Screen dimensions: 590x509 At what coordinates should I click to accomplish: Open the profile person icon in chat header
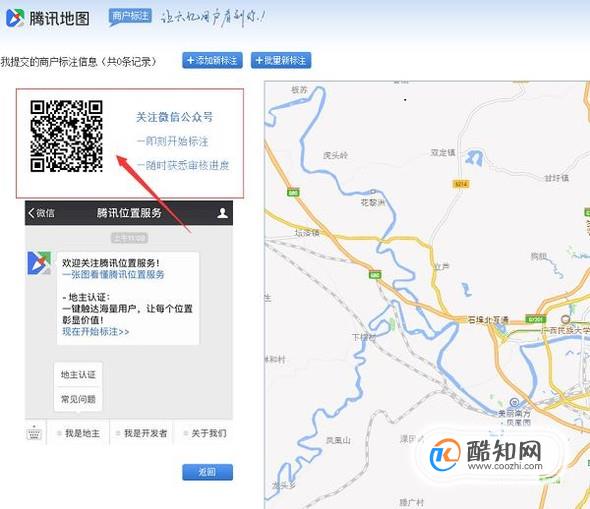222,213
